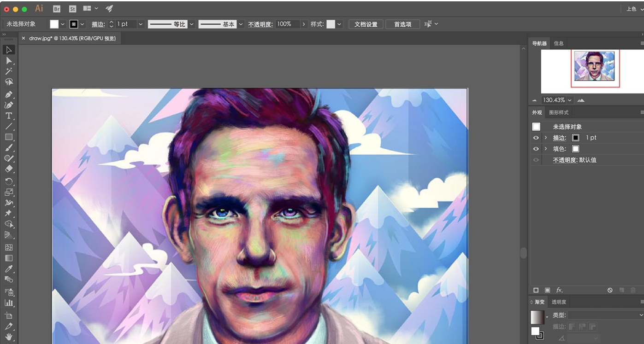Click the Preferences (首选项) button
Screen dimensions: 644x344
pyautogui.click(x=402, y=24)
